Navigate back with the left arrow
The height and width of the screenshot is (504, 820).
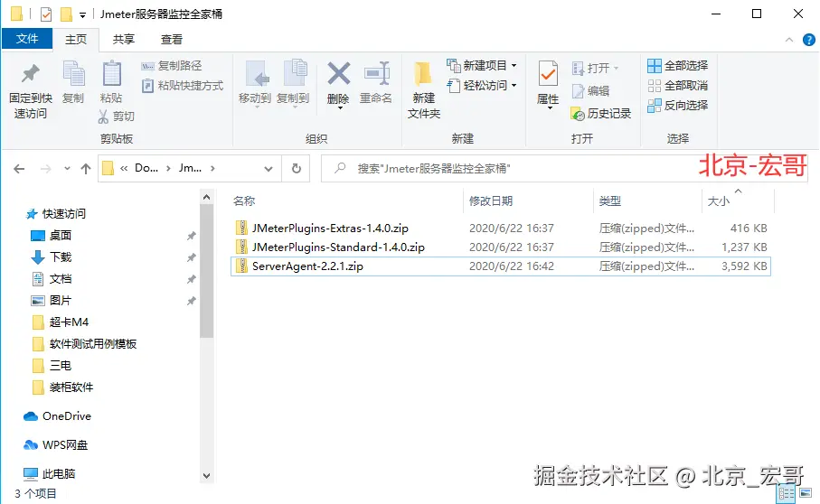point(19,169)
